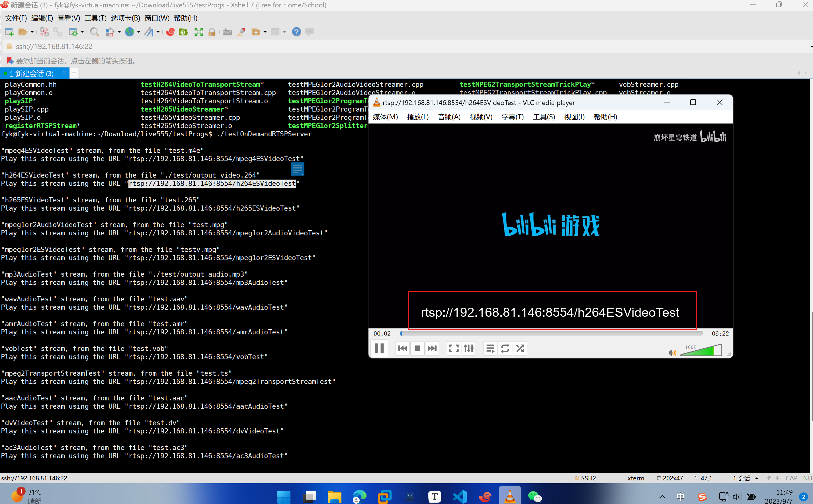Show the VLC playlist
This screenshot has height=504, width=813.
tap(490, 348)
